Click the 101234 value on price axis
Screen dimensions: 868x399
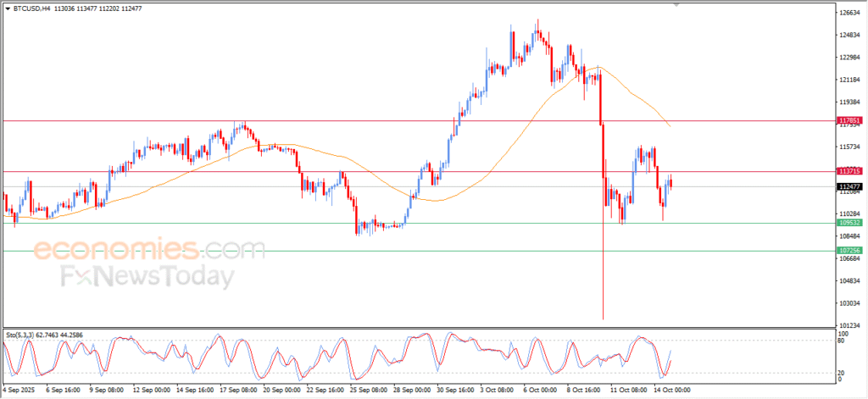pos(850,325)
